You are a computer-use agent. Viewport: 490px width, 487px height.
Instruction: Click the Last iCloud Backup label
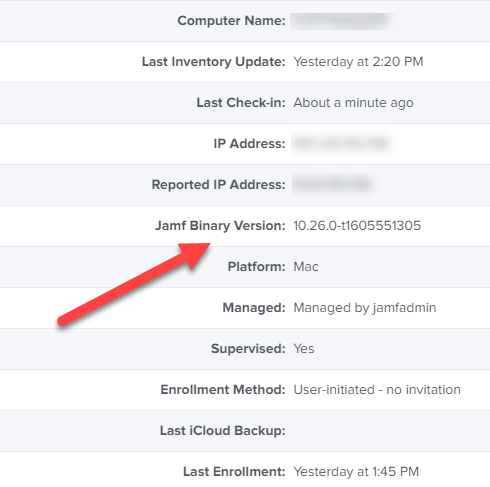click(223, 431)
